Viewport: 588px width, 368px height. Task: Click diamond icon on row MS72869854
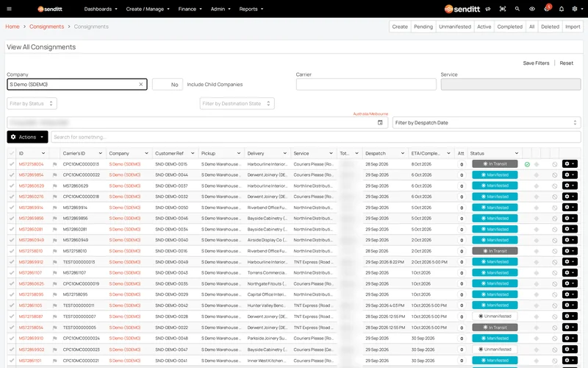[x=537, y=175]
